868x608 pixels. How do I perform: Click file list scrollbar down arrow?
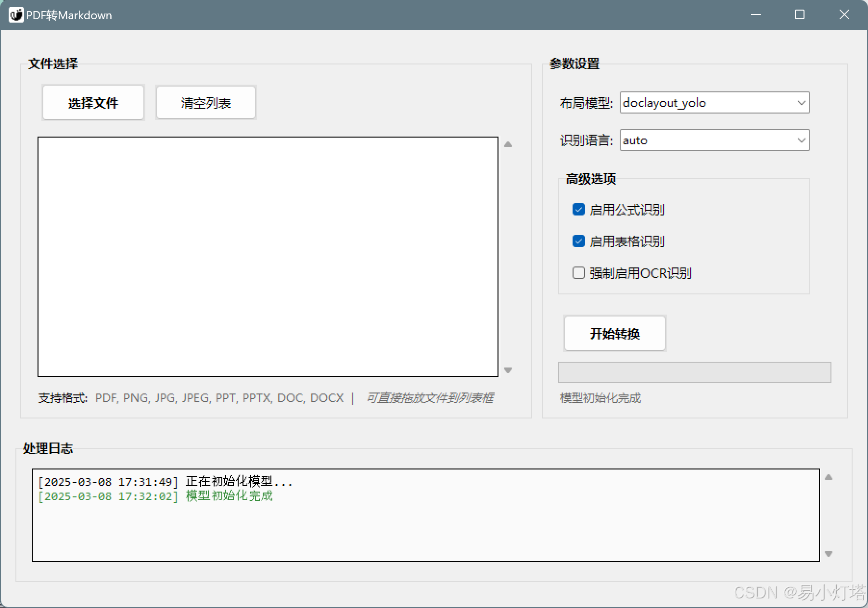tap(508, 370)
